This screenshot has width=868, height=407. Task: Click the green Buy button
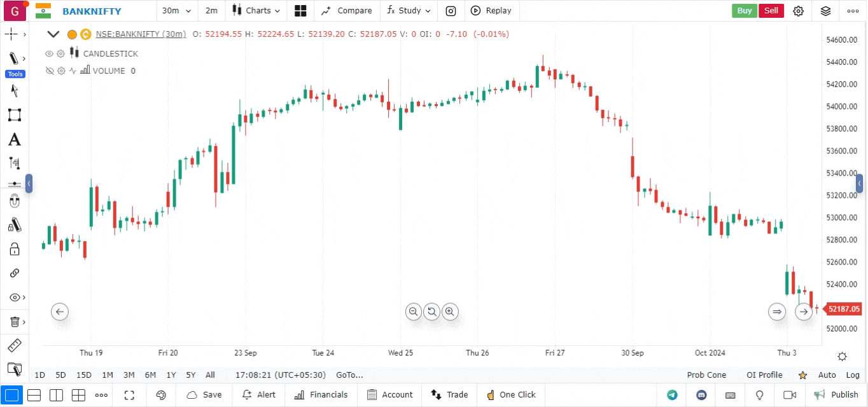point(745,11)
